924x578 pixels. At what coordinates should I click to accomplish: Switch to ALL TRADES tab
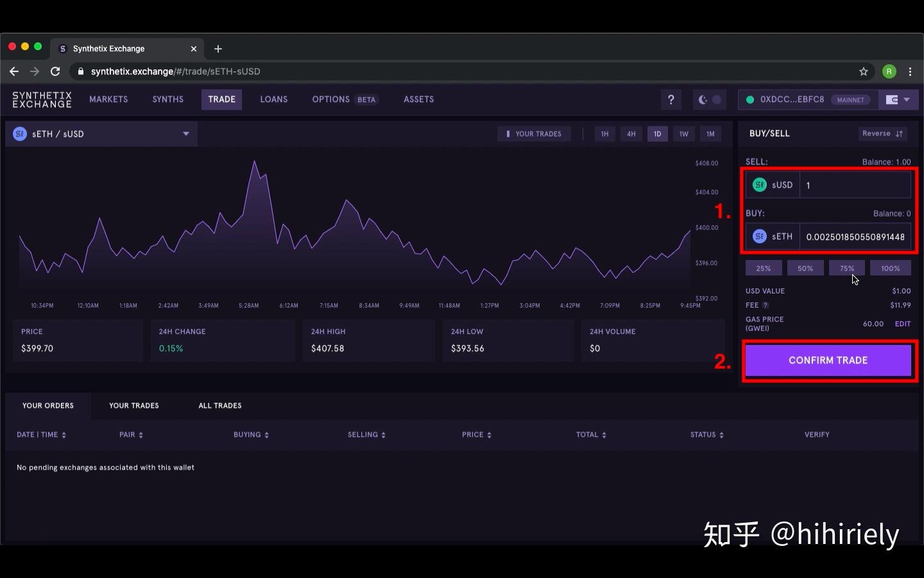click(x=220, y=406)
